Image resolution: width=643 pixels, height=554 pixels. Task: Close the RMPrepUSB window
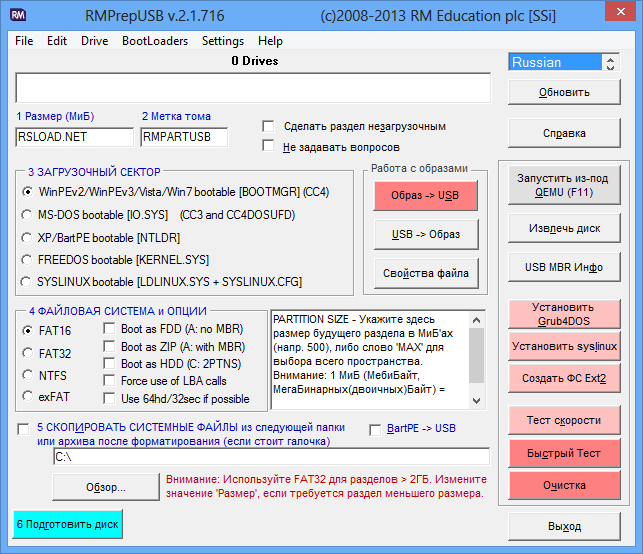pos(620,12)
